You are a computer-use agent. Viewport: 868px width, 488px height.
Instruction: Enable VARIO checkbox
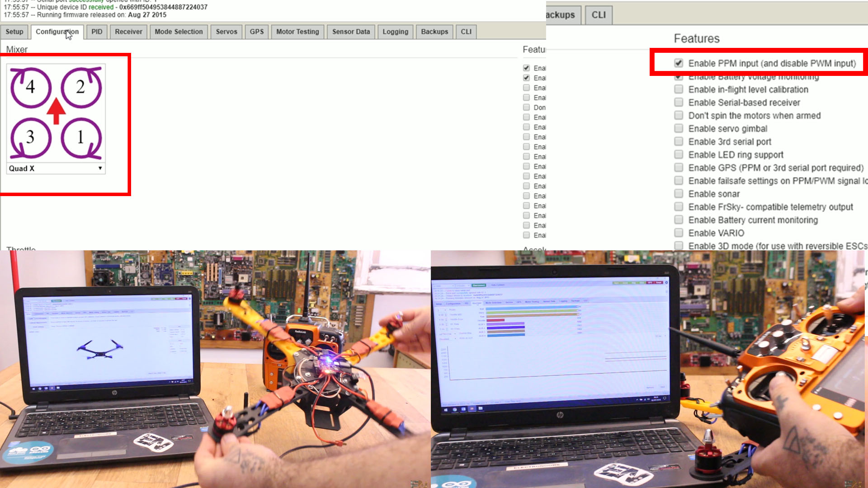[679, 233]
